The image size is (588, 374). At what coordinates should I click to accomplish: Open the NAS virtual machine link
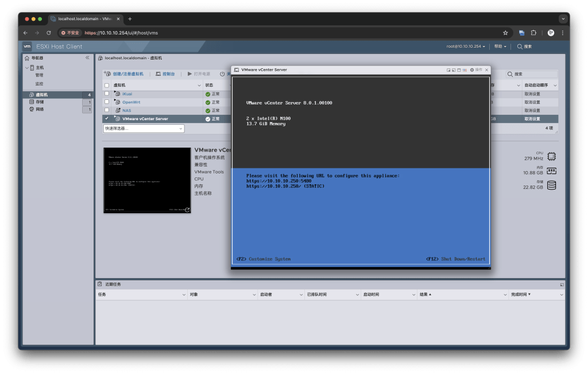127,111
